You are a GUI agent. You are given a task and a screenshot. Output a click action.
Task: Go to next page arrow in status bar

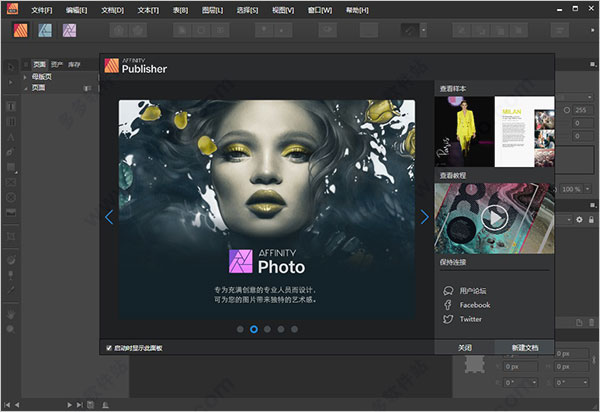[x=69, y=404]
